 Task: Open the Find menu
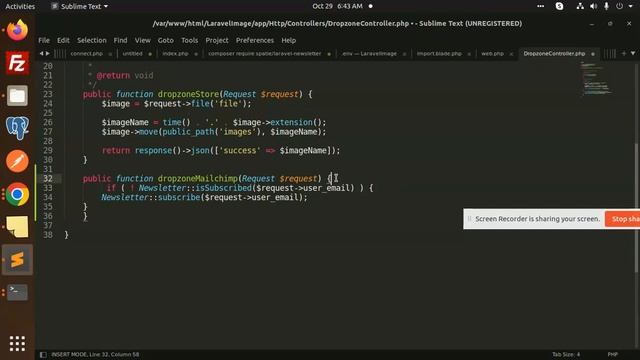coord(120,40)
